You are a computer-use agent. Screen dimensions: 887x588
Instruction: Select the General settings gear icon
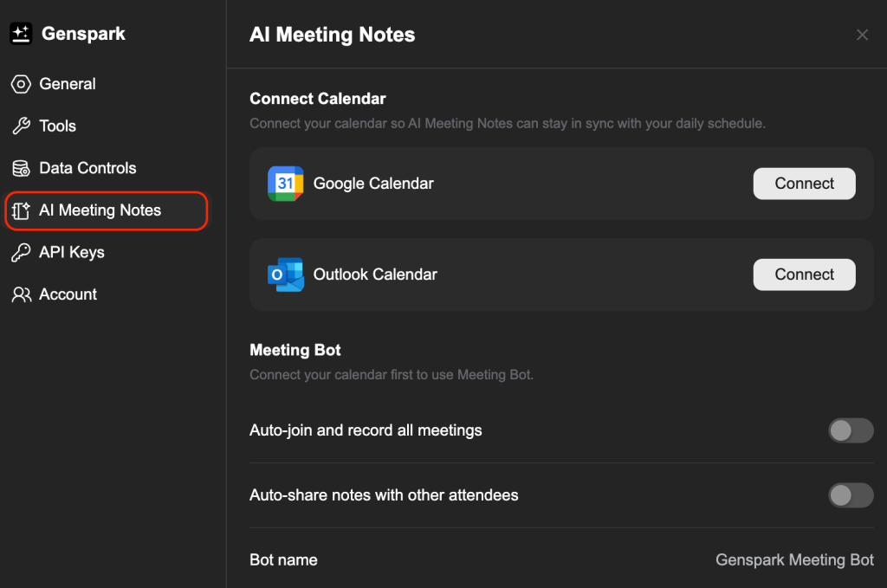pos(20,84)
